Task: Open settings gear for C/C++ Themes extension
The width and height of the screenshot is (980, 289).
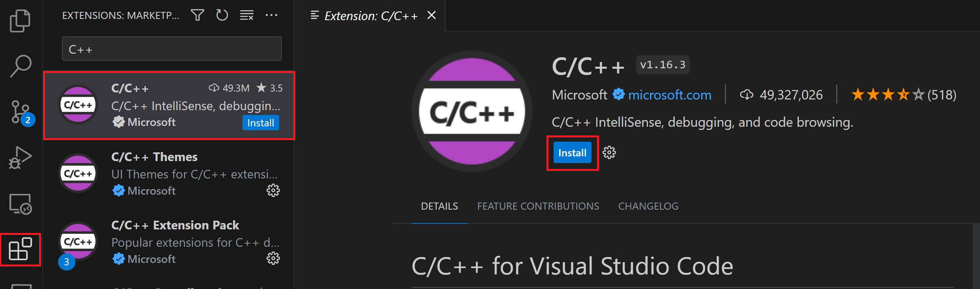Action: pyautogui.click(x=273, y=191)
